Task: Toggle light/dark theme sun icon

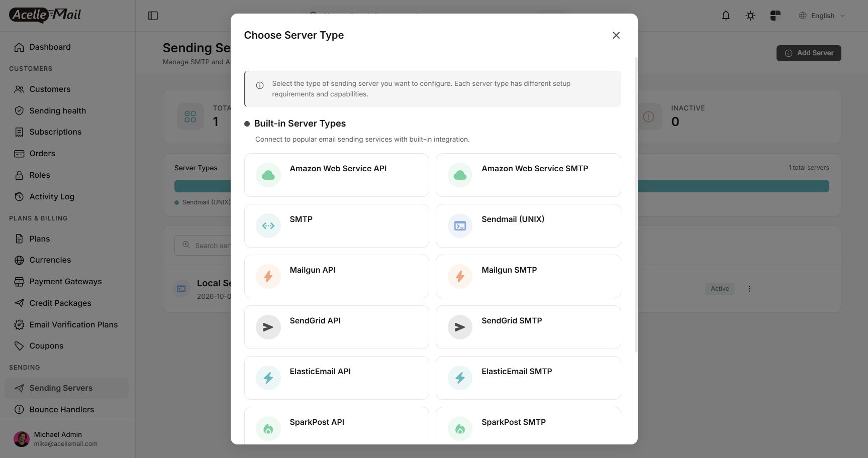Action: pyautogui.click(x=750, y=16)
